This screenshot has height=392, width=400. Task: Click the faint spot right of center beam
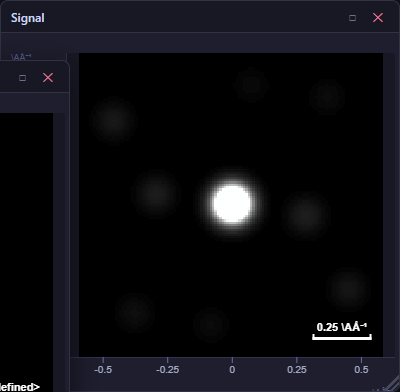click(x=305, y=216)
